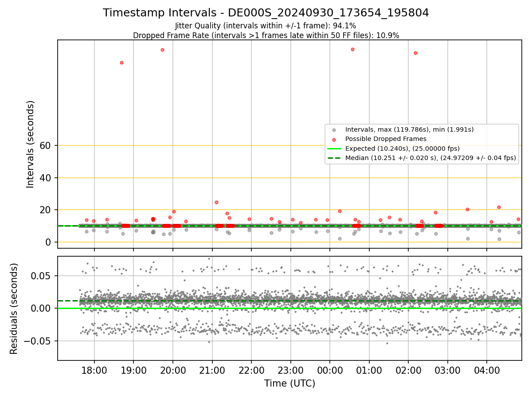The image size is (532, 399).
Task: Click the 'Residuals (seconds)' y-axis label
Action: (x=14, y=309)
